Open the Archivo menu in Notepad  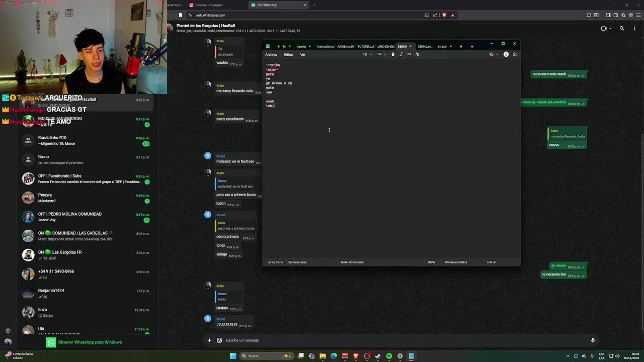click(271, 54)
